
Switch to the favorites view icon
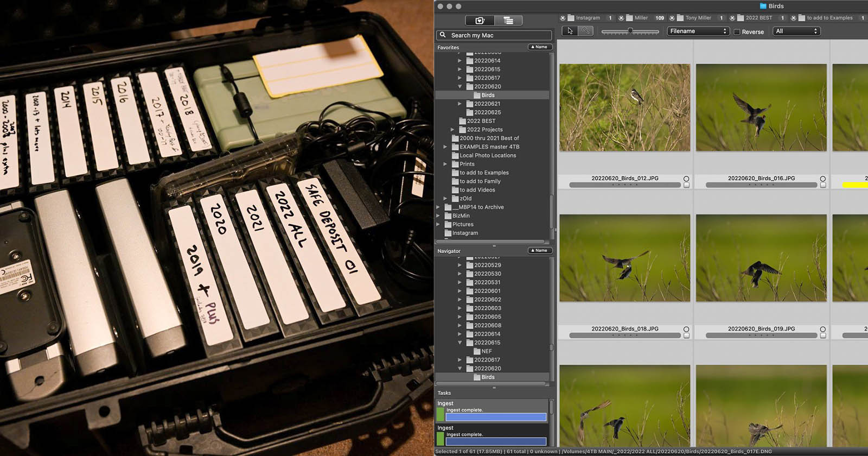point(480,21)
